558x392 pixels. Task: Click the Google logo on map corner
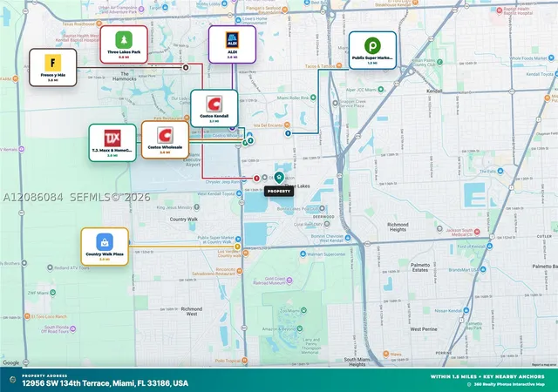[x=11, y=362]
